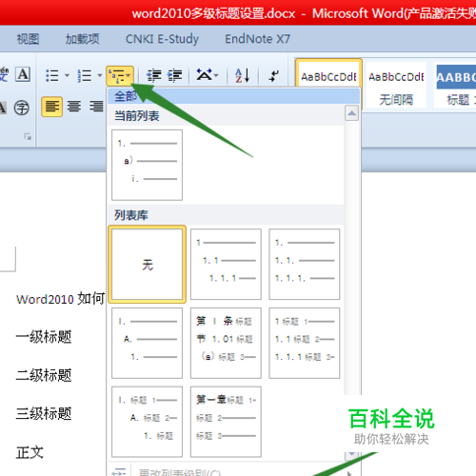Open the Asian layout dropdown arrow
The width and height of the screenshot is (476, 476).
(216, 76)
